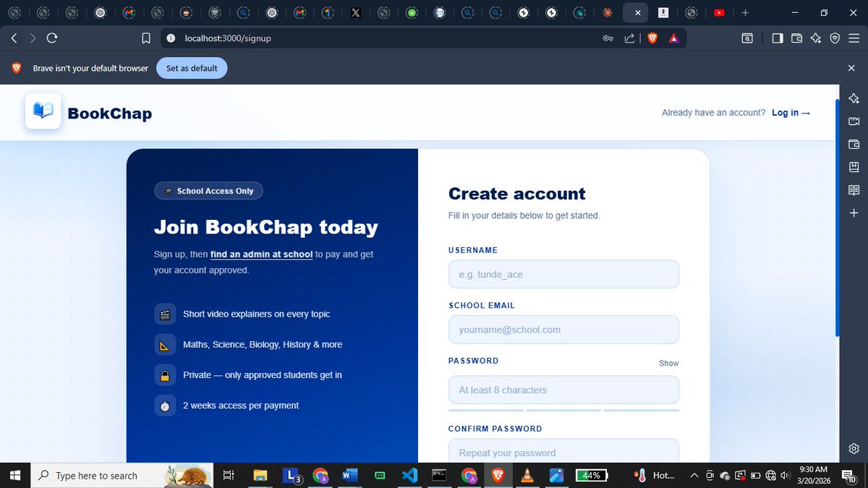868x488 pixels.
Task: Switch to the orange asterisk Claude tab
Action: tap(607, 12)
